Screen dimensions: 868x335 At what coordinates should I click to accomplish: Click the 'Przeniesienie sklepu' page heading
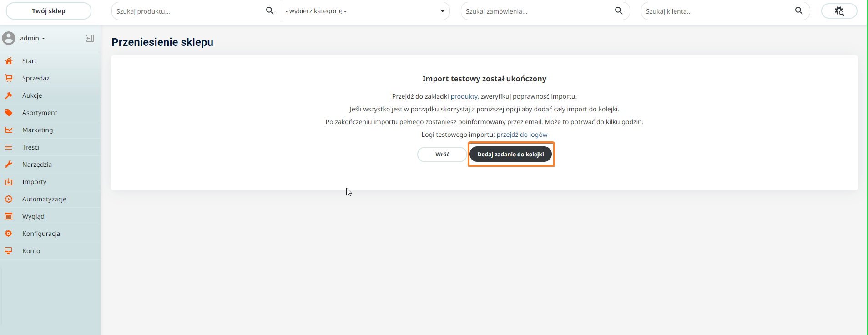tap(162, 42)
